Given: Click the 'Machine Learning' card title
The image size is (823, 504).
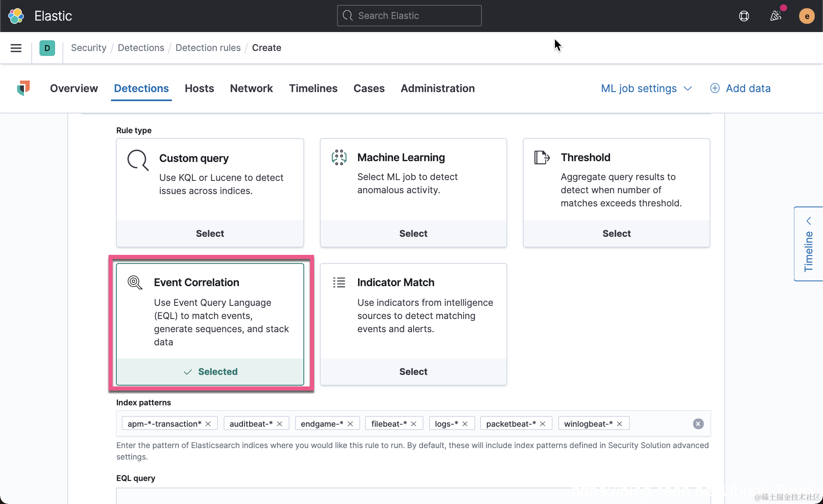Looking at the screenshot, I should pos(401,157).
